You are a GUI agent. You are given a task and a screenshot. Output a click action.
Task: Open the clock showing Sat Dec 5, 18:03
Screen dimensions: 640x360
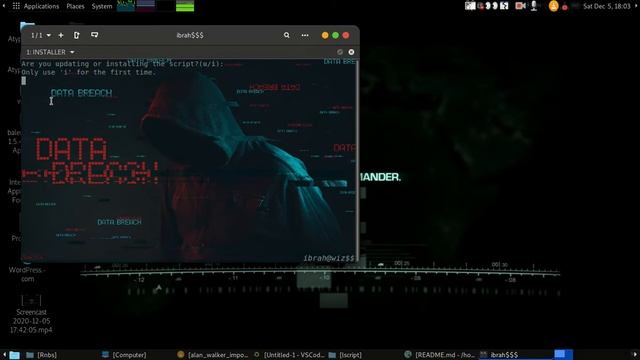[607, 6]
